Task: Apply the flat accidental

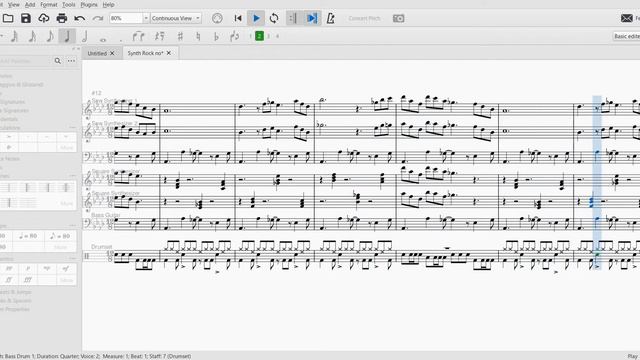Action: click(216, 36)
